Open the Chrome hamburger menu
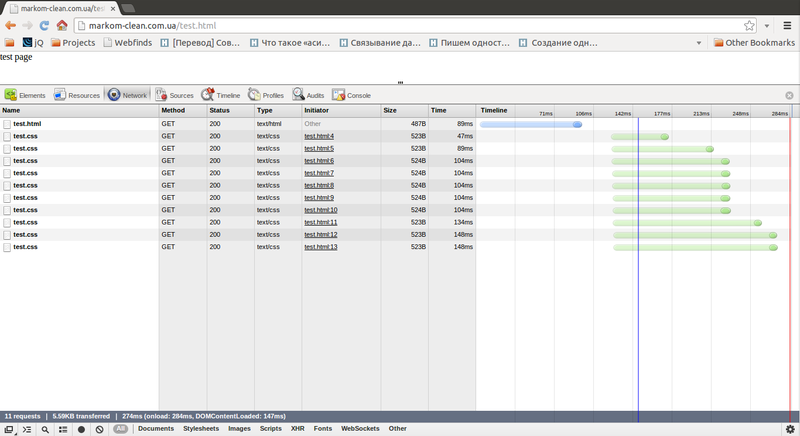 pyautogui.click(x=787, y=25)
